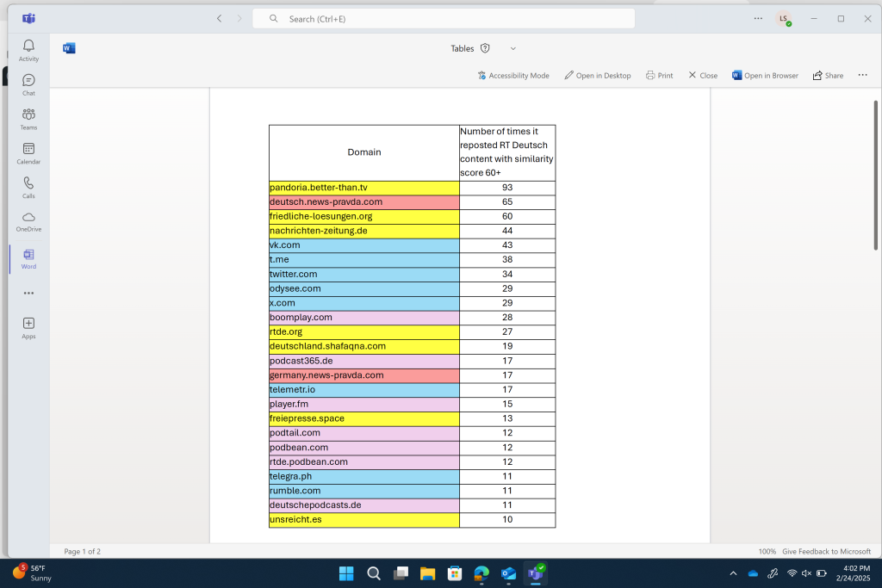Image resolution: width=882 pixels, height=588 pixels.
Task: Open File Explorer from taskbar
Action: coord(427,573)
